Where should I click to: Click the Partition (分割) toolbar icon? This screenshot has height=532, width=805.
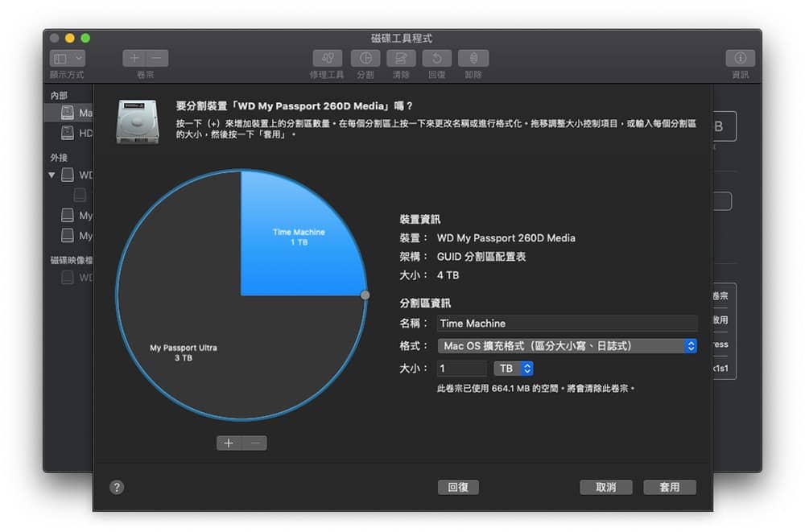pos(365,58)
